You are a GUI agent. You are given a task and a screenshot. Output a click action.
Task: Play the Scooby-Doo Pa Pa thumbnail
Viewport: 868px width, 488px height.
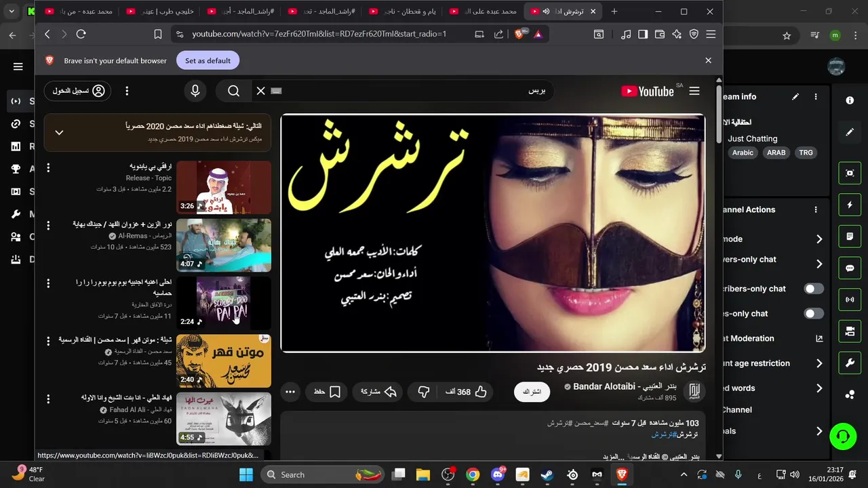click(224, 302)
